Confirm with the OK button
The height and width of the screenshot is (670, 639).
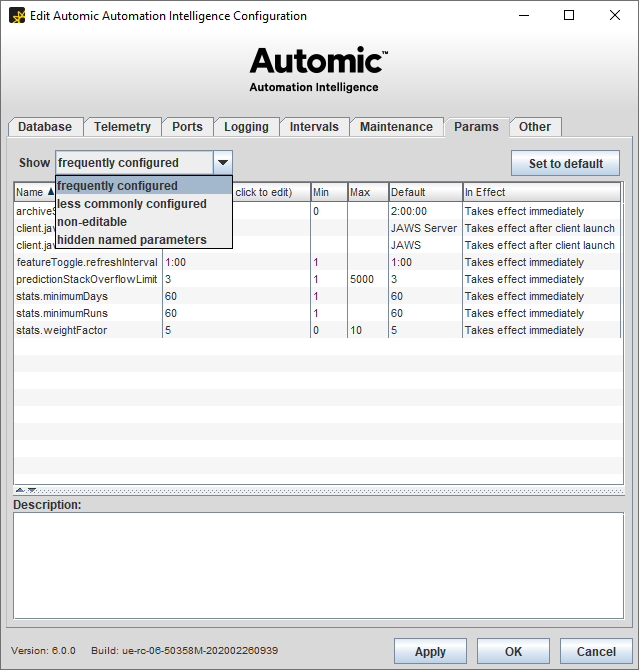click(x=513, y=651)
